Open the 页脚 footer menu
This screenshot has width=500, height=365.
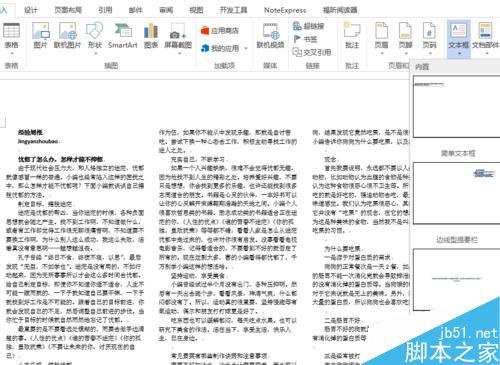[x=405, y=35]
